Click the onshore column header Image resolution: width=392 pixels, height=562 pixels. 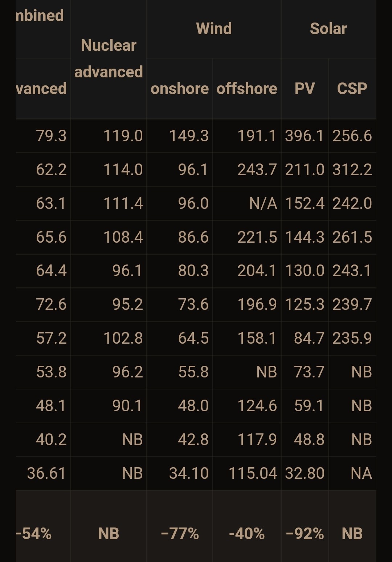[x=180, y=89]
